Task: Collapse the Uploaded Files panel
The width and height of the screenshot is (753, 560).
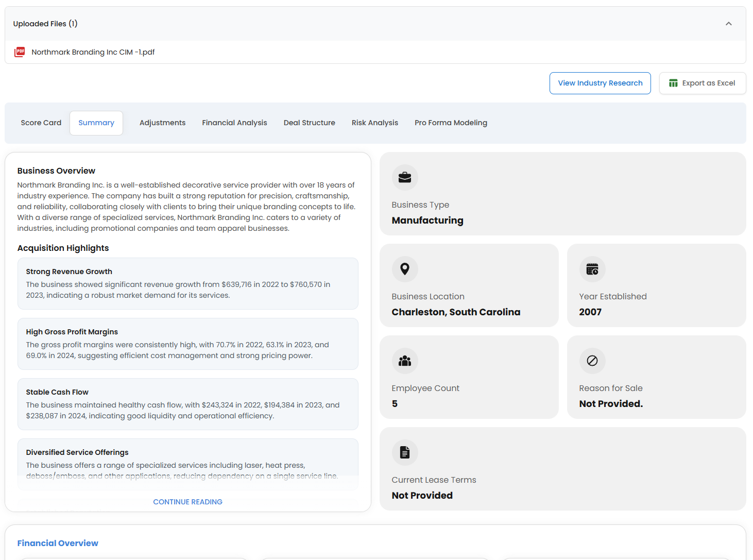Action: click(729, 24)
